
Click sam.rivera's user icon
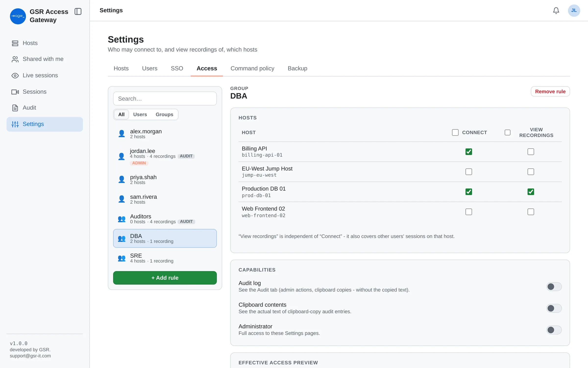pyautogui.click(x=122, y=199)
